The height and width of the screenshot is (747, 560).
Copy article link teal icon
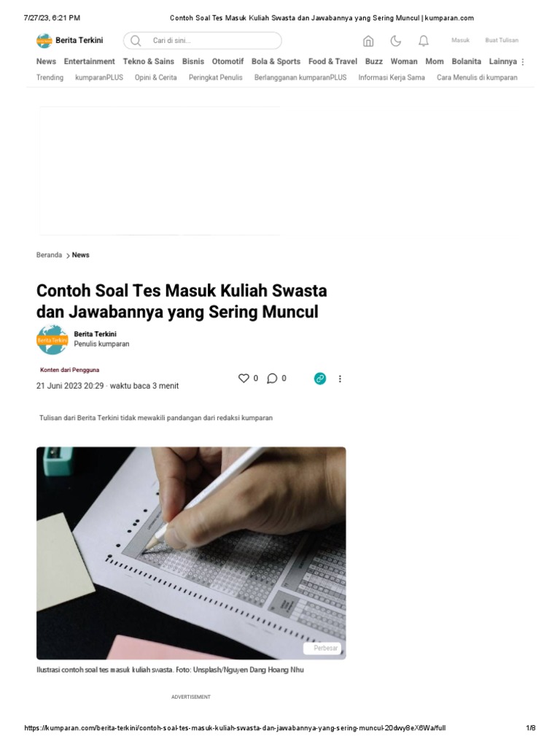coord(320,379)
